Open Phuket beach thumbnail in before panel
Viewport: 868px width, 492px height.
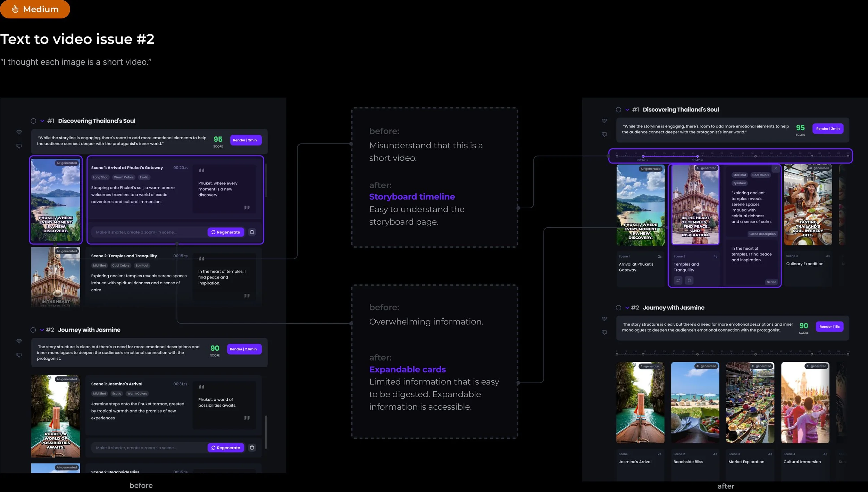(56, 200)
